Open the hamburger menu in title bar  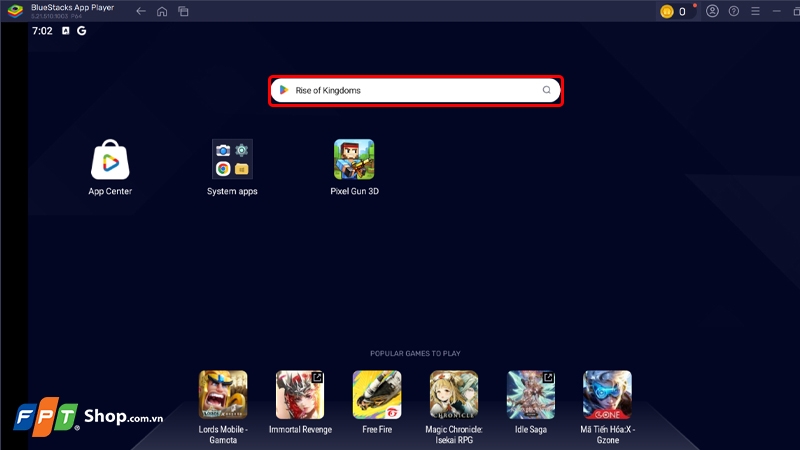(x=755, y=11)
